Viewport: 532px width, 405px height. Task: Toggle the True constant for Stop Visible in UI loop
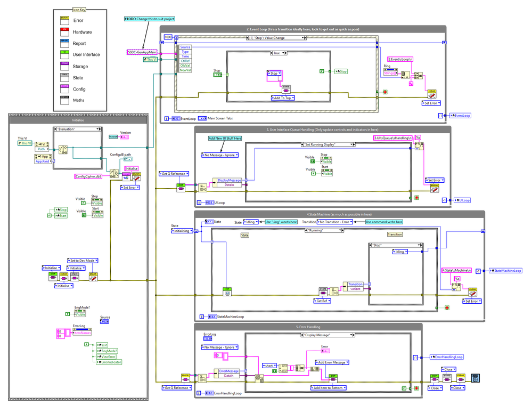click(x=313, y=161)
